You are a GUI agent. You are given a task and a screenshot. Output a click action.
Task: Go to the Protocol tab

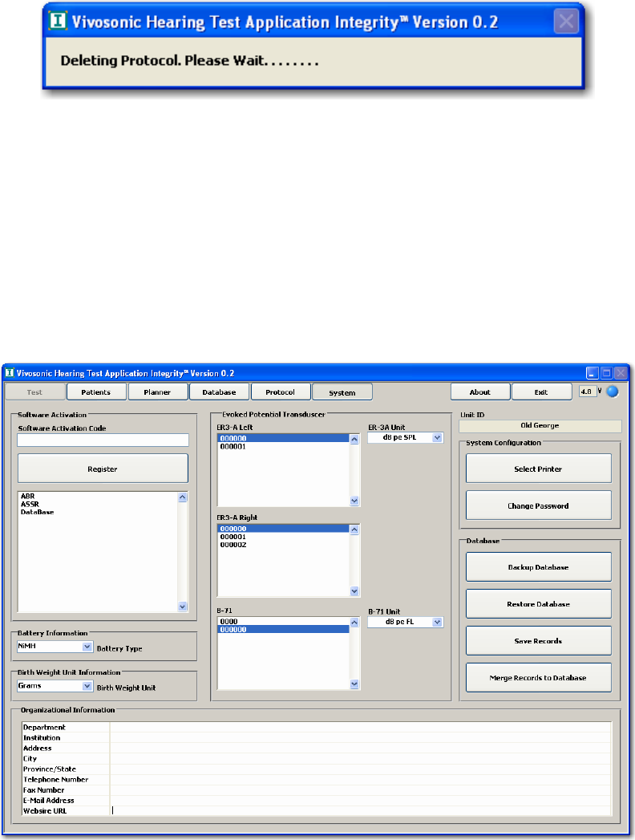click(280, 392)
